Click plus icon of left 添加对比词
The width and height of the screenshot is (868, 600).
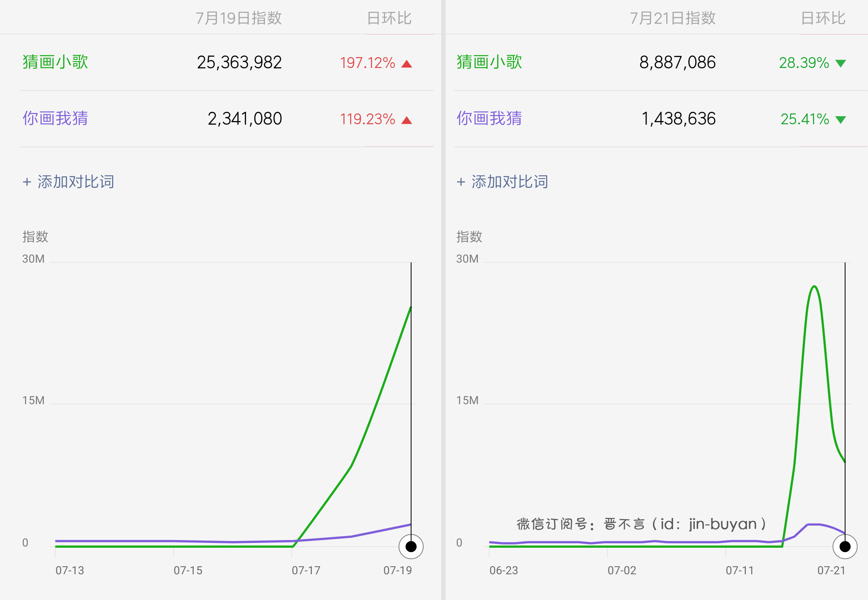coord(27,182)
